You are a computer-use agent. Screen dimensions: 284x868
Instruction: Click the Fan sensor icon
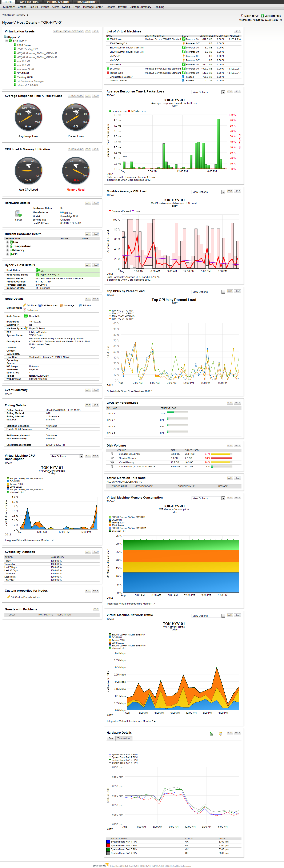pos(11,242)
